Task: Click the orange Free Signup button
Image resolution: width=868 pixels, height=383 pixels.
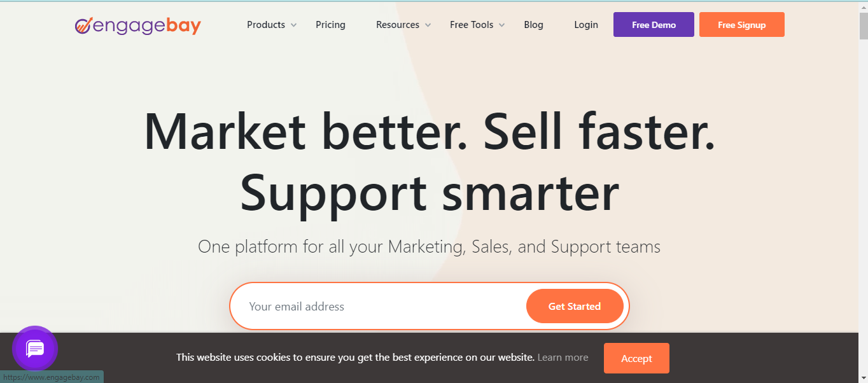Action: point(742,25)
